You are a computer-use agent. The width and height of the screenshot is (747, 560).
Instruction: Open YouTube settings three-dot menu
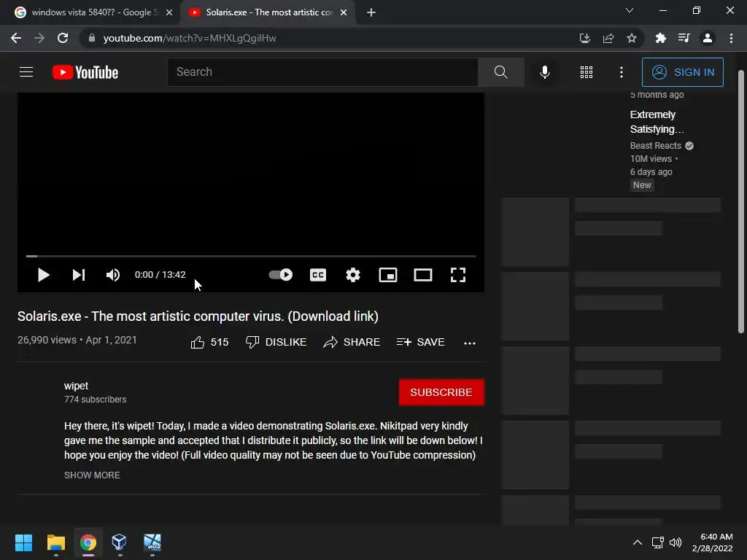click(x=622, y=72)
